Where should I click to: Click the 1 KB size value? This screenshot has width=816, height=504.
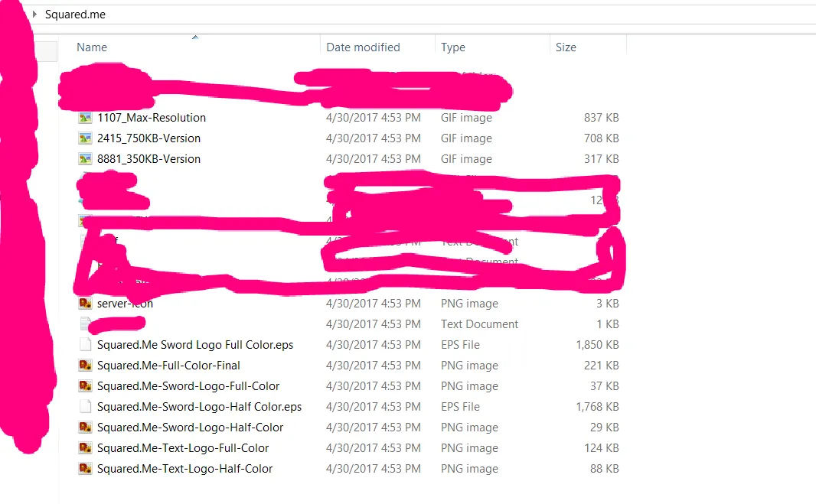point(607,324)
